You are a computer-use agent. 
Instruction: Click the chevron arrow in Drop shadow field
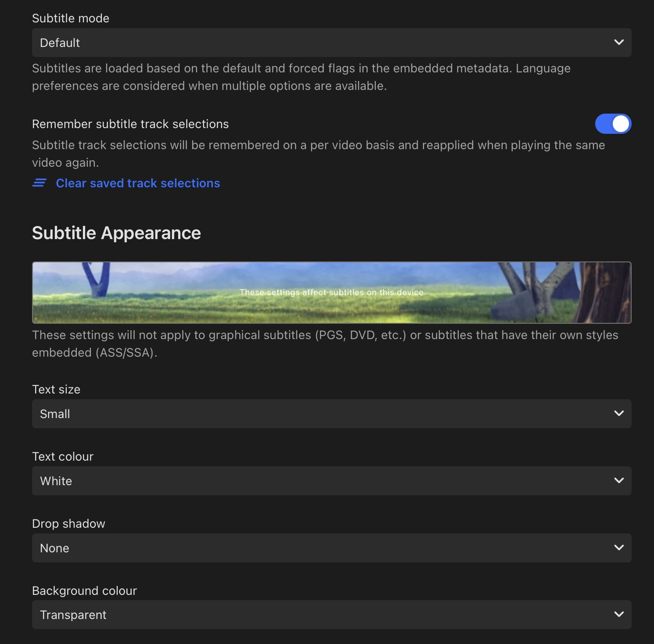pos(619,548)
